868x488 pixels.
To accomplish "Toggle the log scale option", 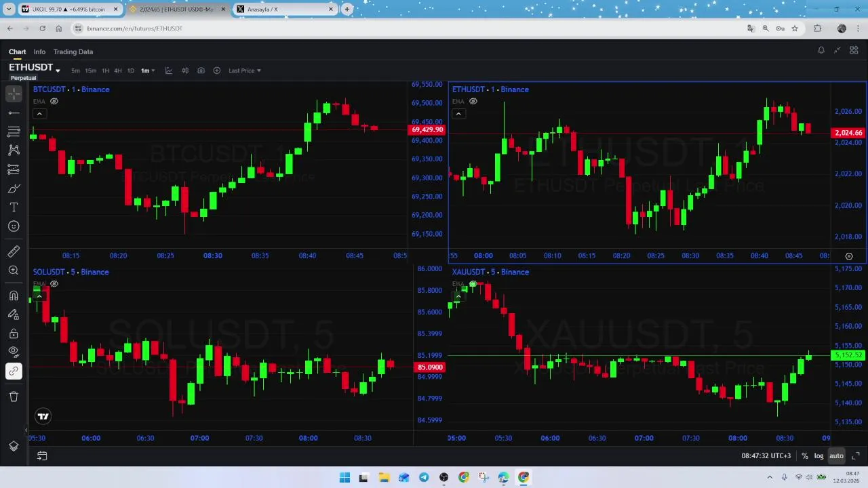I will (x=818, y=456).
